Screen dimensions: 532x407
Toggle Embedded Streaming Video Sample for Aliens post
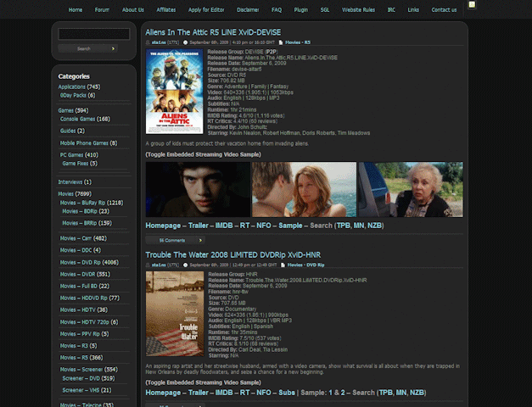(204, 154)
